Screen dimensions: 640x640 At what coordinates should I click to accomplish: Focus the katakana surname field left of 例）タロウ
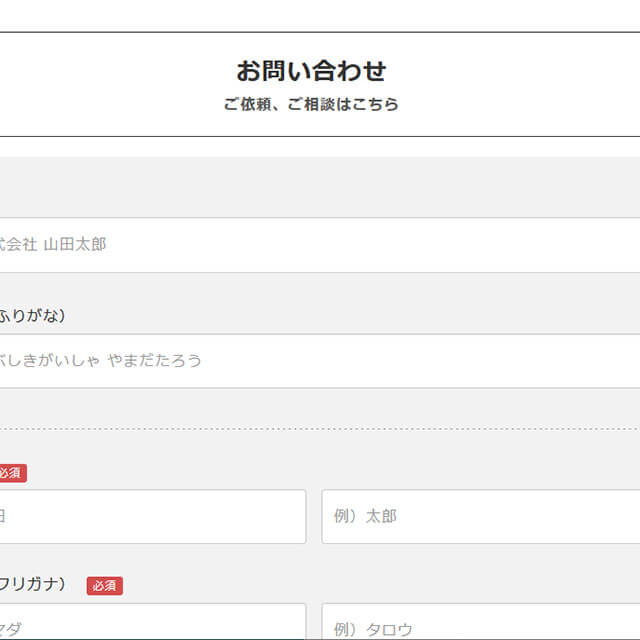tap(152, 624)
